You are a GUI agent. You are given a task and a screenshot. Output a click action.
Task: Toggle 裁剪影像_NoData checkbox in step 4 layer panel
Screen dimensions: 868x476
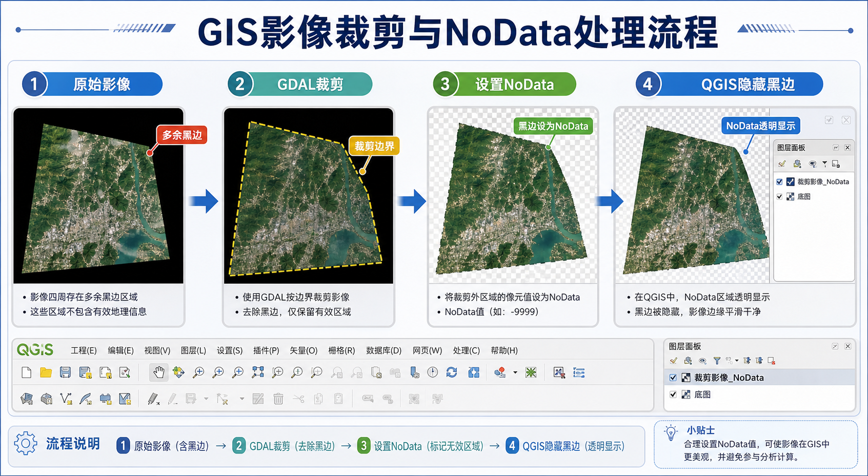(x=780, y=181)
